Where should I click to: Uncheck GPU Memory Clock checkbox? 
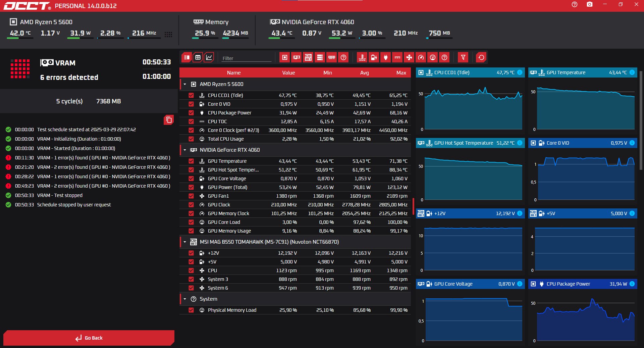point(191,213)
